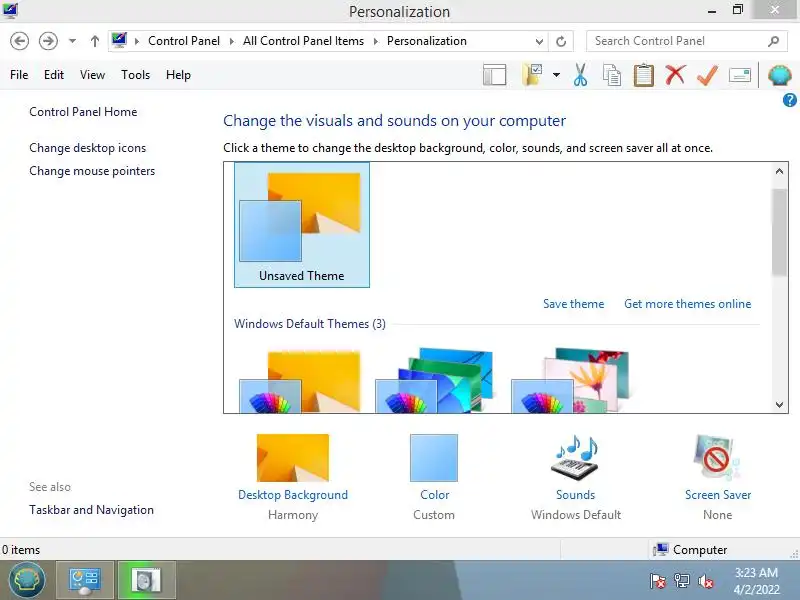Click the Sounds link text
The width and height of the screenshot is (800, 600).
tap(576, 494)
